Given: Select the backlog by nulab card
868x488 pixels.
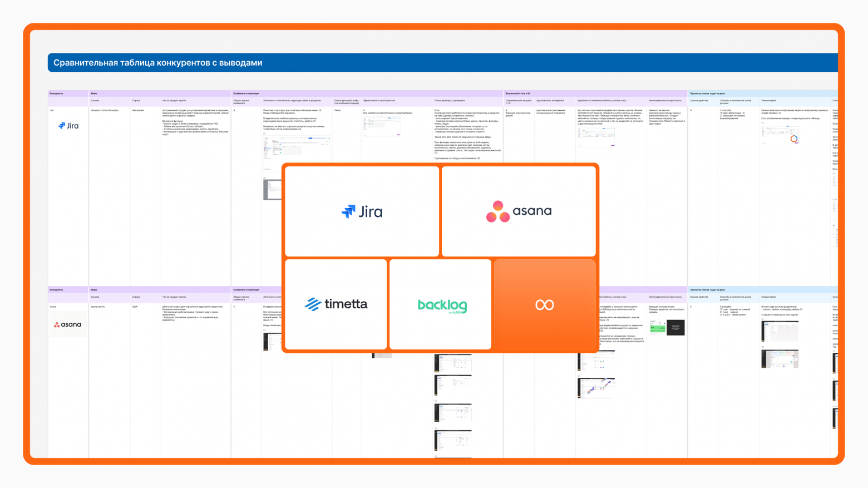Looking at the screenshot, I should [441, 304].
